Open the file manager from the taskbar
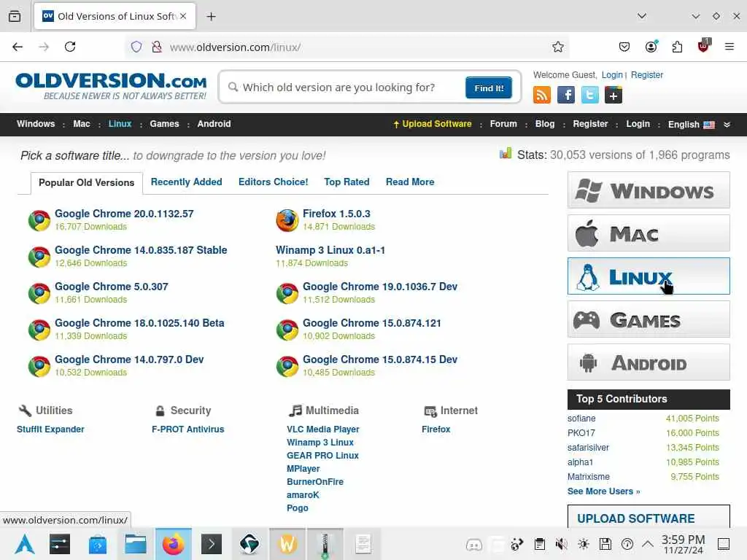The image size is (747, 560). coord(135,544)
